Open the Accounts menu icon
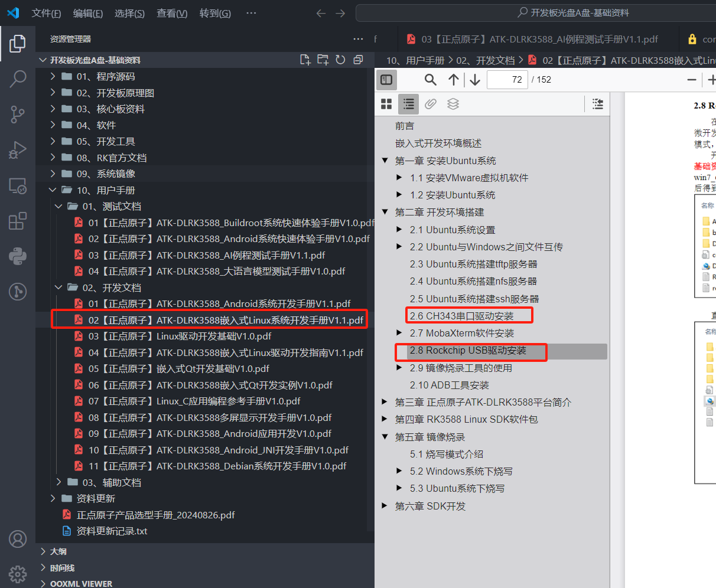 click(18, 538)
